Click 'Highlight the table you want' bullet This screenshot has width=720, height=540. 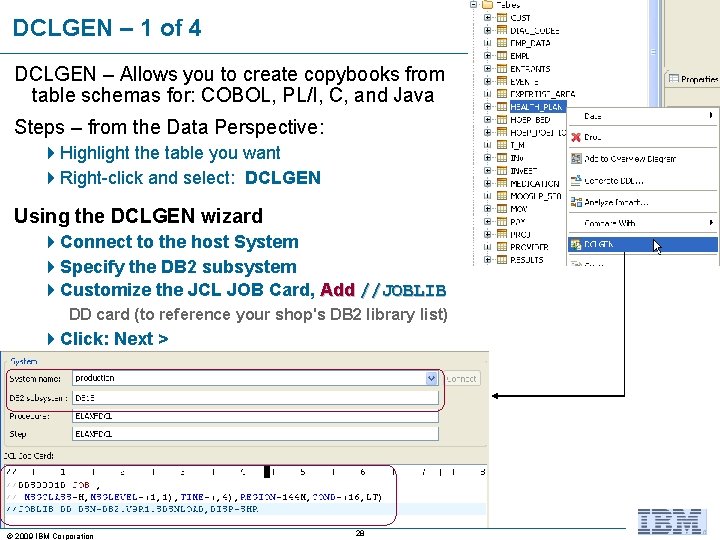pyautogui.click(x=170, y=153)
